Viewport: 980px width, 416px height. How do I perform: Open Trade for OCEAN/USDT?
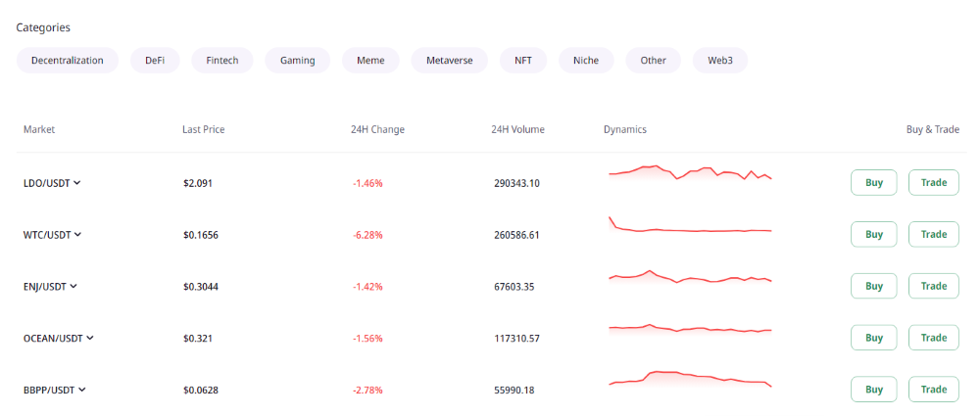pyautogui.click(x=933, y=338)
